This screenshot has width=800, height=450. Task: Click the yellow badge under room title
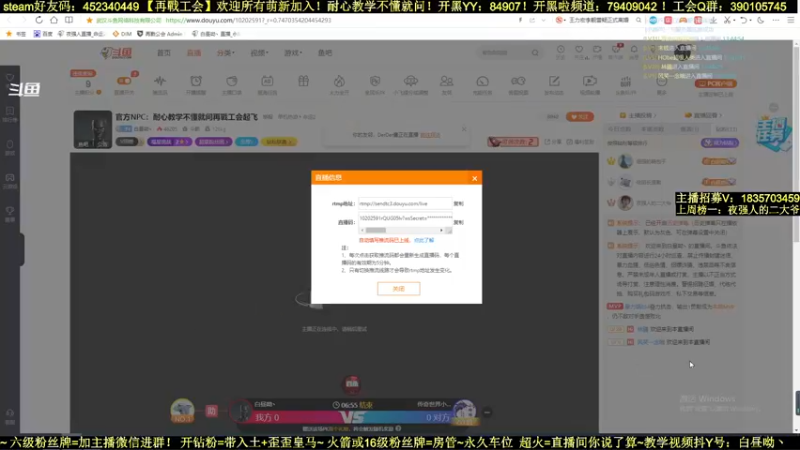click(x=279, y=142)
